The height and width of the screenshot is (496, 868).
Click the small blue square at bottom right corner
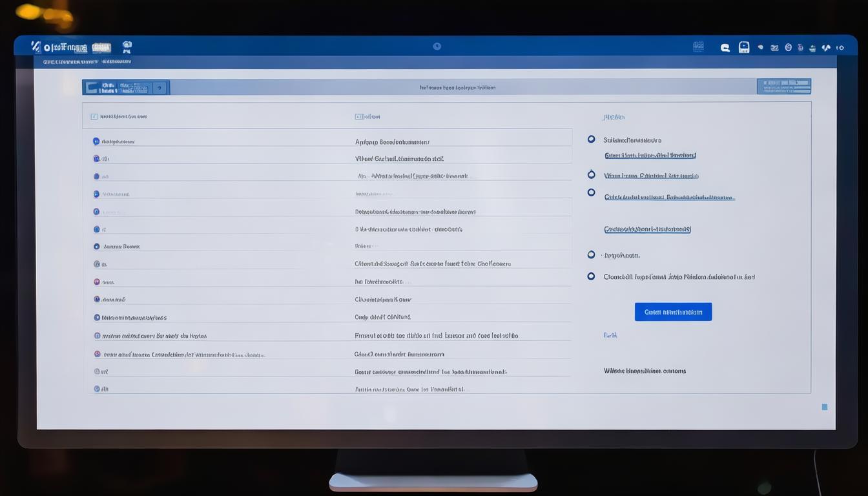(x=824, y=407)
